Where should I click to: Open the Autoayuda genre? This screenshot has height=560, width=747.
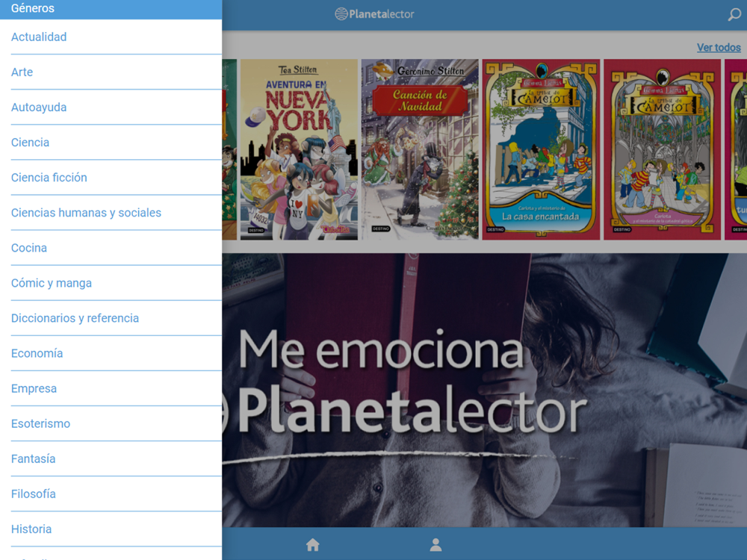click(111, 107)
